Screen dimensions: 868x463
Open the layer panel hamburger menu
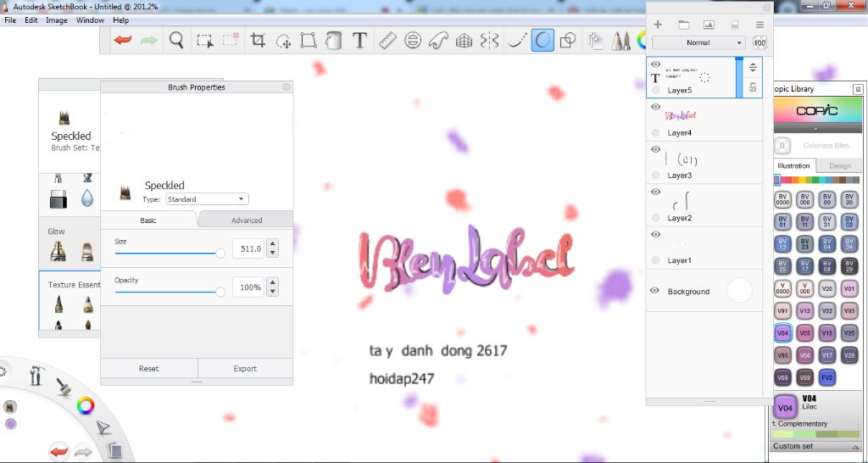click(759, 25)
